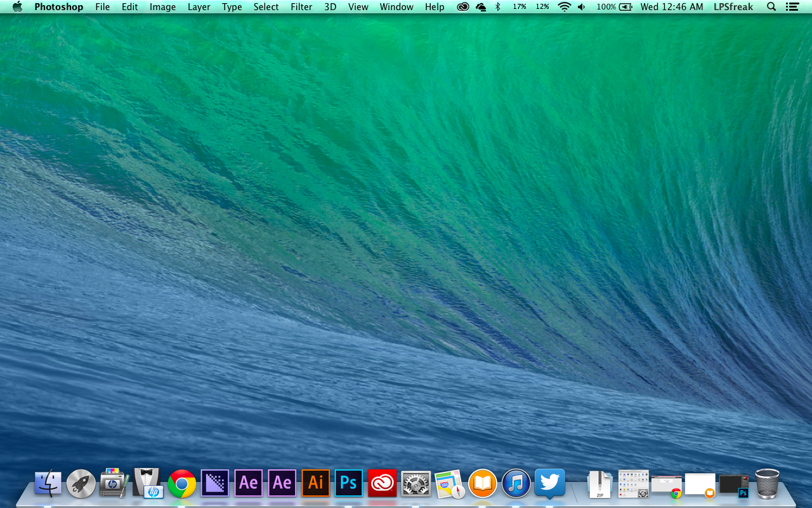Open System Preferences from the Dock

pyautogui.click(x=416, y=484)
